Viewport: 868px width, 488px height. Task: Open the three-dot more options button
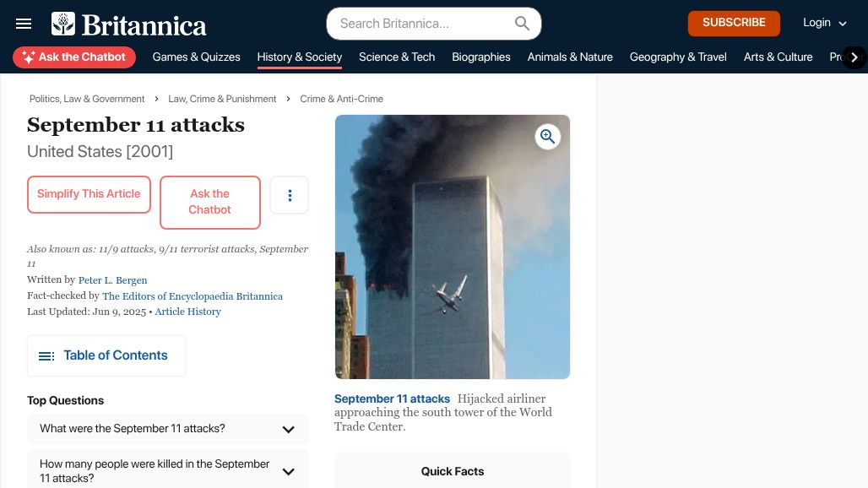click(290, 195)
